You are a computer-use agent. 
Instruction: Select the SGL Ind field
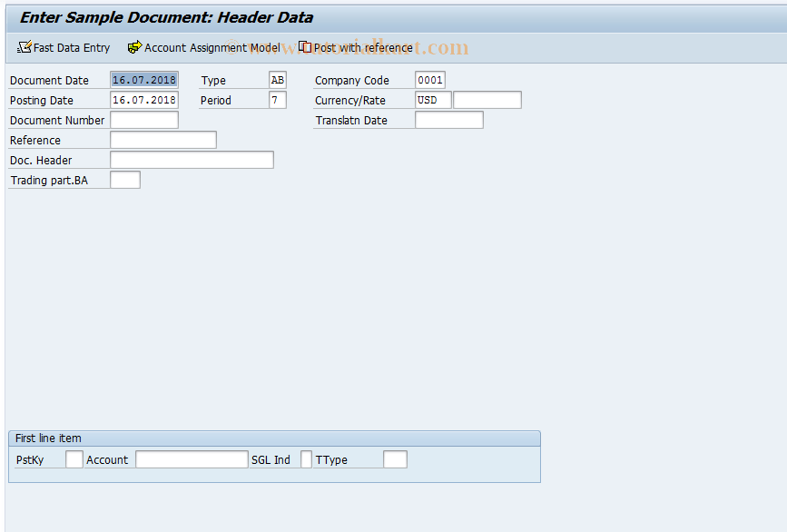[305, 458]
